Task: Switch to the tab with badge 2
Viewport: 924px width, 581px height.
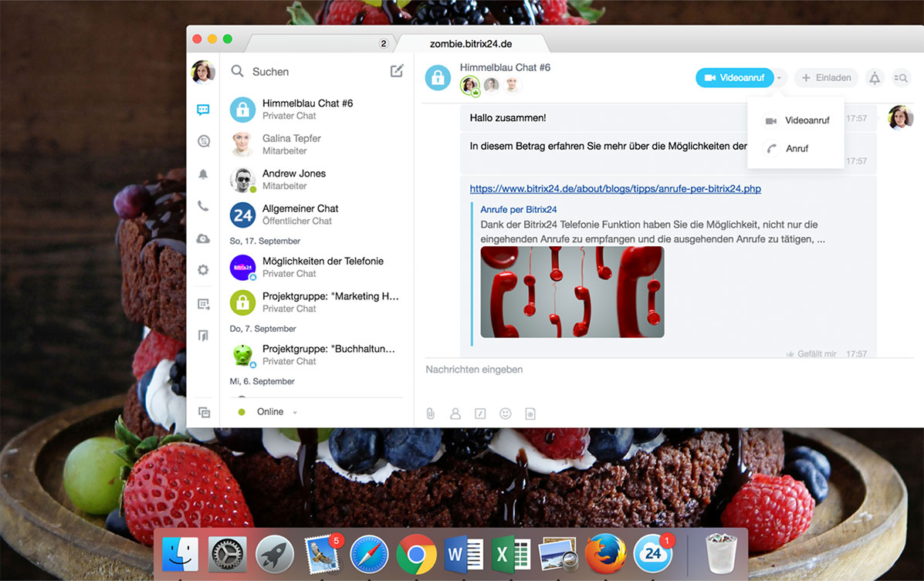Action: [x=322, y=44]
